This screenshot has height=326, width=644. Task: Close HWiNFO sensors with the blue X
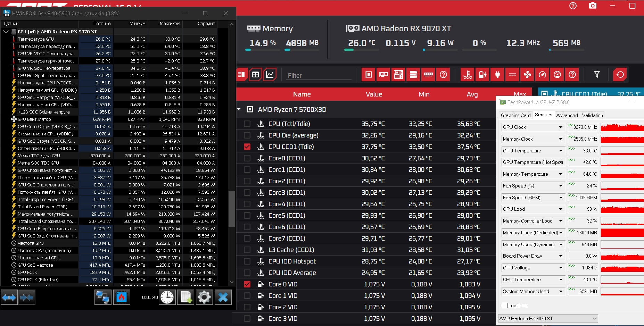click(x=223, y=297)
